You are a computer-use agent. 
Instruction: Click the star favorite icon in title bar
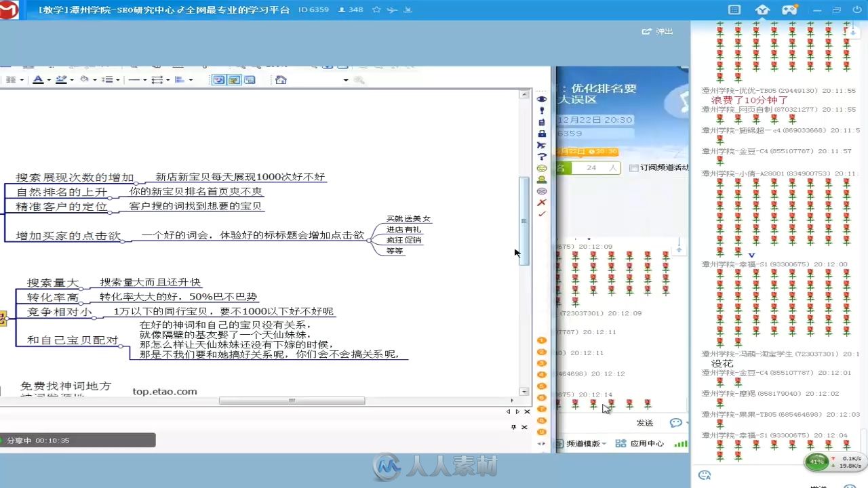(376, 9)
